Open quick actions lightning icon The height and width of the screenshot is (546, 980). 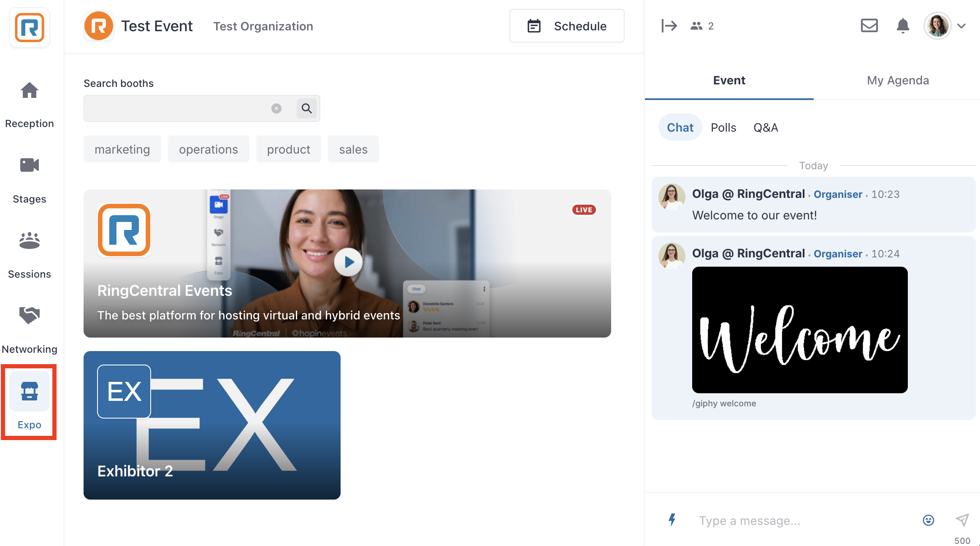(672, 520)
